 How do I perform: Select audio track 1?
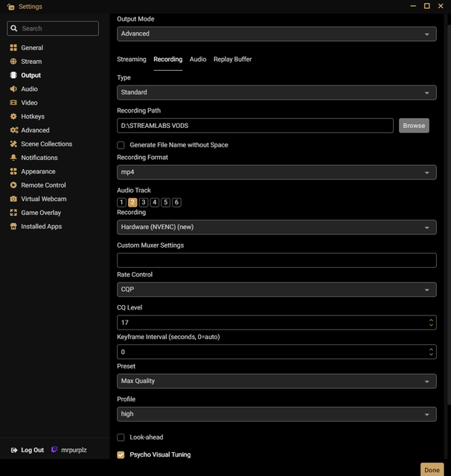click(x=121, y=202)
